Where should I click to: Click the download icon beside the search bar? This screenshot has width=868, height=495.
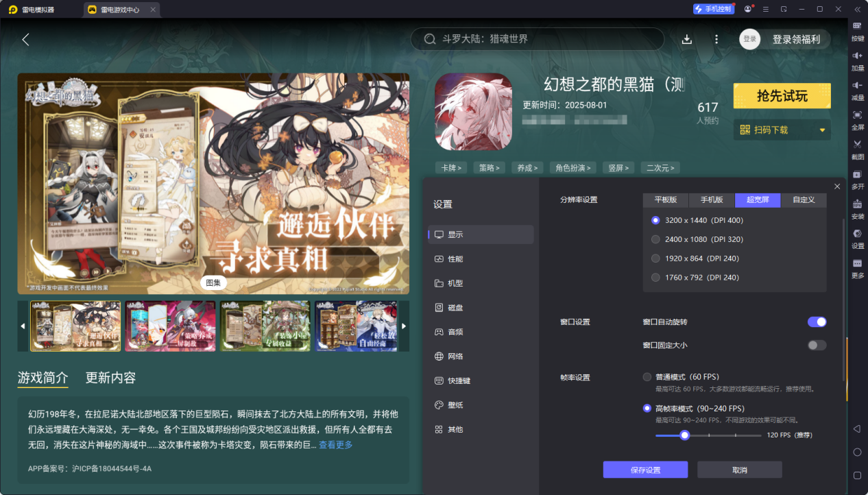click(x=687, y=40)
